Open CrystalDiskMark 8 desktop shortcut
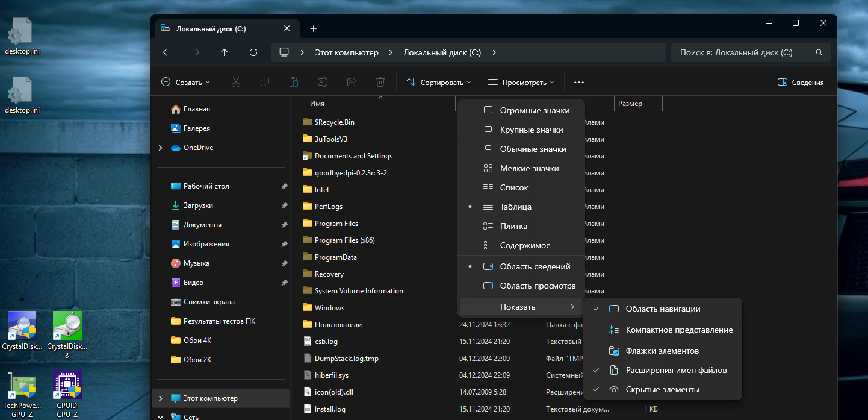The width and height of the screenshot is (868, 420). click(67, 327)
